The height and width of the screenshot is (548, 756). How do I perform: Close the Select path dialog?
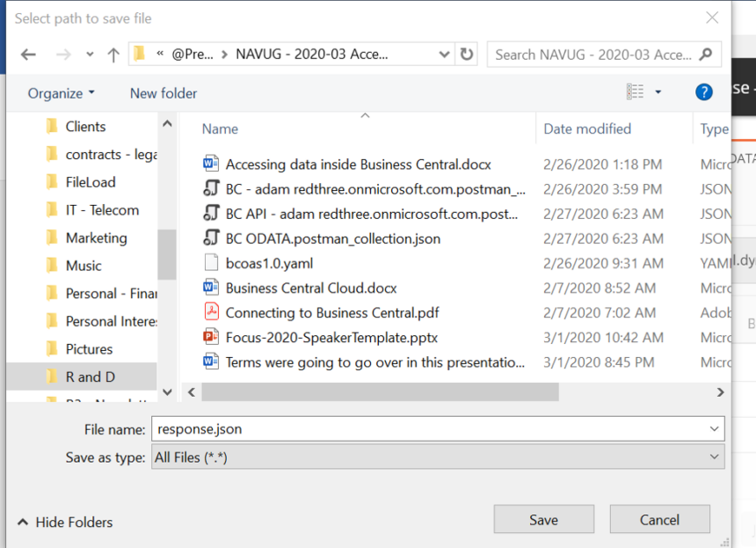[712, 18]
